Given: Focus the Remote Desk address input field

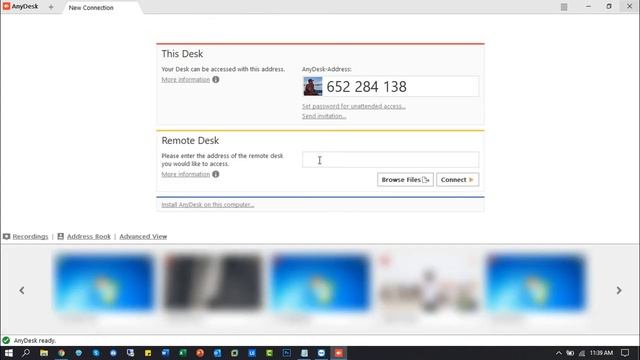Looking at the screenshot, I should coord(391,160).
